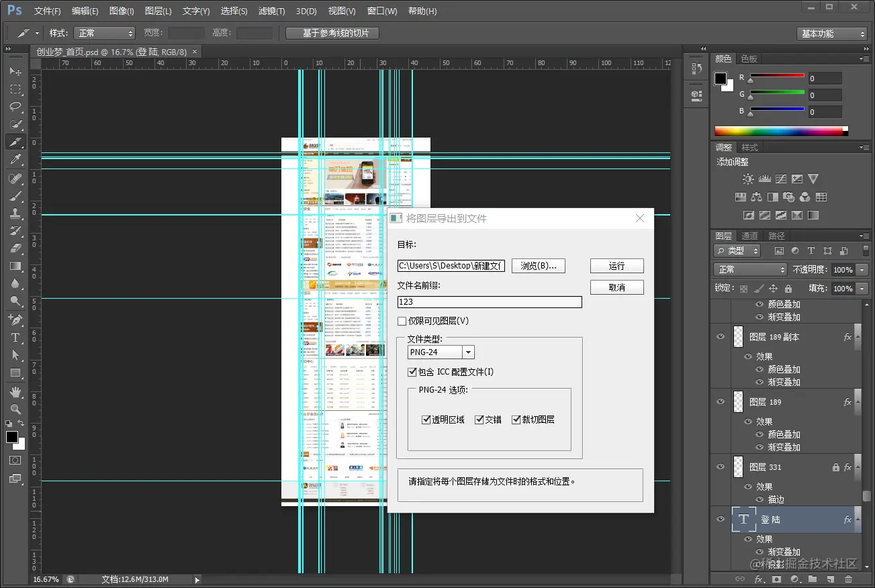Check the 仅限可见图层 checkbox
Screen dimensions: 875x588
402,321
